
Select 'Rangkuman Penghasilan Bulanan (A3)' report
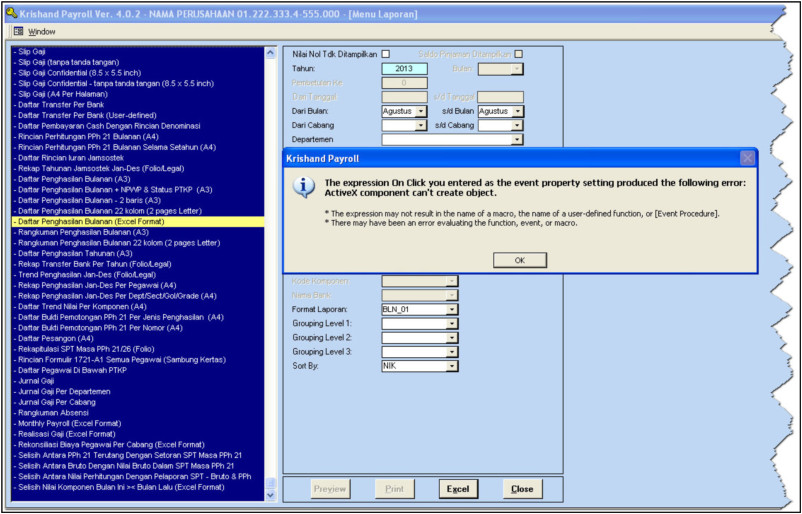pos(138,232)
